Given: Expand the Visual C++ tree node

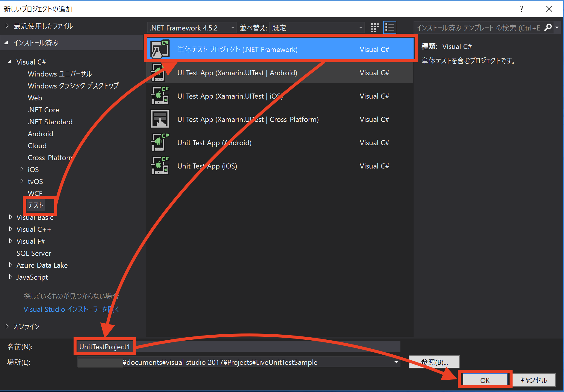Looking at the screenshot, I should tap(10, 229).
